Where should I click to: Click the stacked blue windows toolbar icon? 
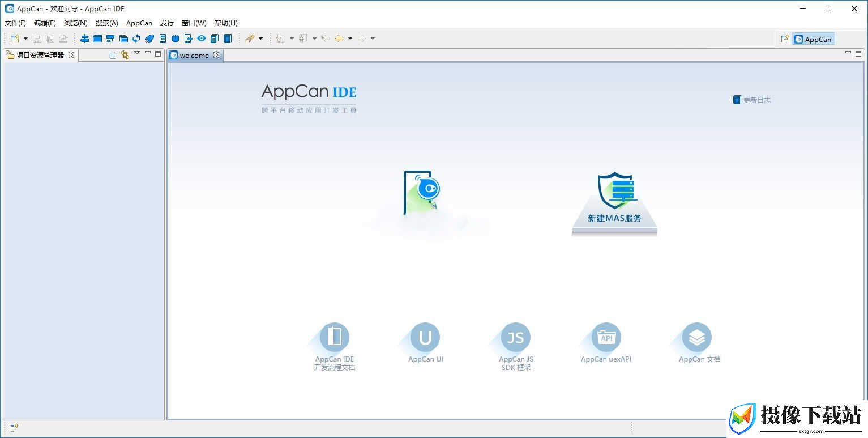point(123,39)
